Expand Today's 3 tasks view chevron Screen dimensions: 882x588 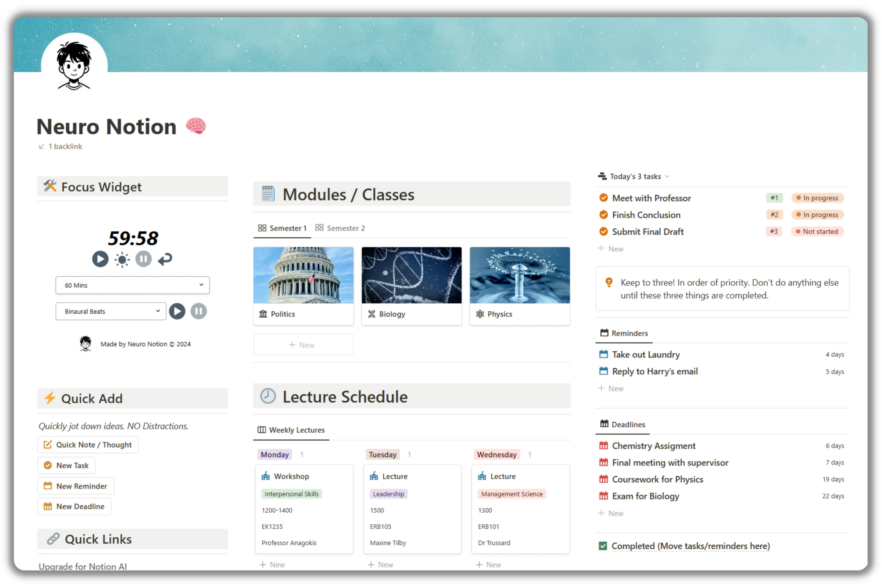tap(667, 177)
